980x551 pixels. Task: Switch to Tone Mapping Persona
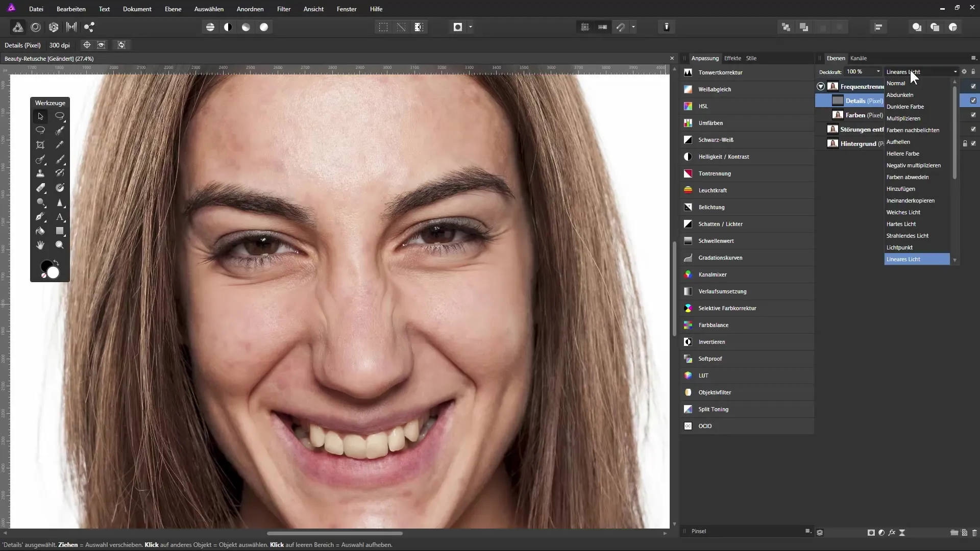click(x=71, y=27)
